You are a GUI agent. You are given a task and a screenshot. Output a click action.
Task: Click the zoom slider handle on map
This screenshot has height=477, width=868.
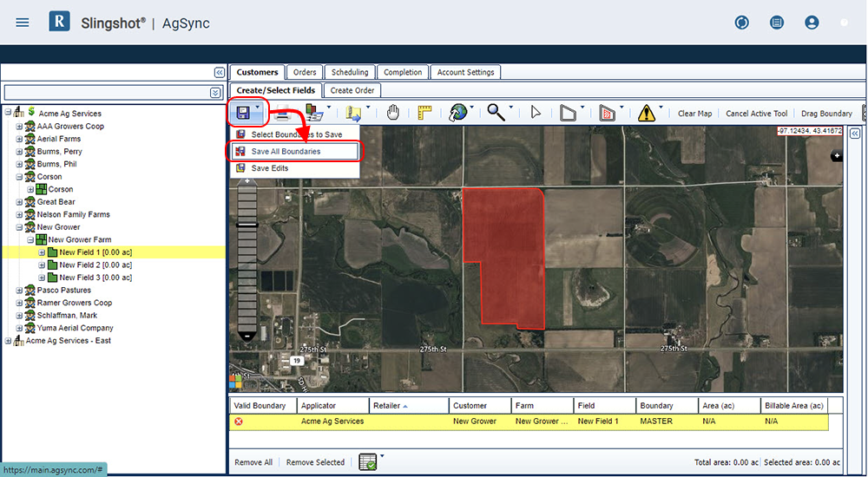[247, 225]
